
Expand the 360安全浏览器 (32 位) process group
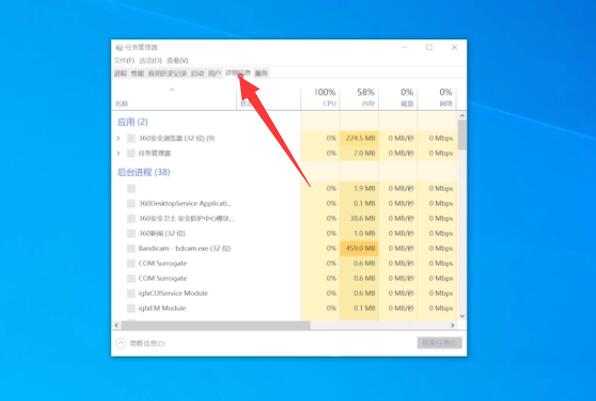118,138
